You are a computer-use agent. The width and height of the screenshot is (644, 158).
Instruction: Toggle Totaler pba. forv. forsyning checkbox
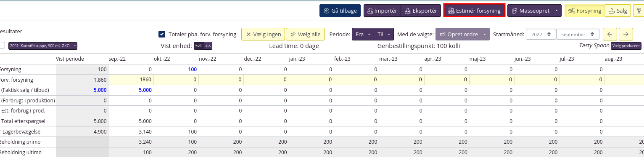[162, 34]
